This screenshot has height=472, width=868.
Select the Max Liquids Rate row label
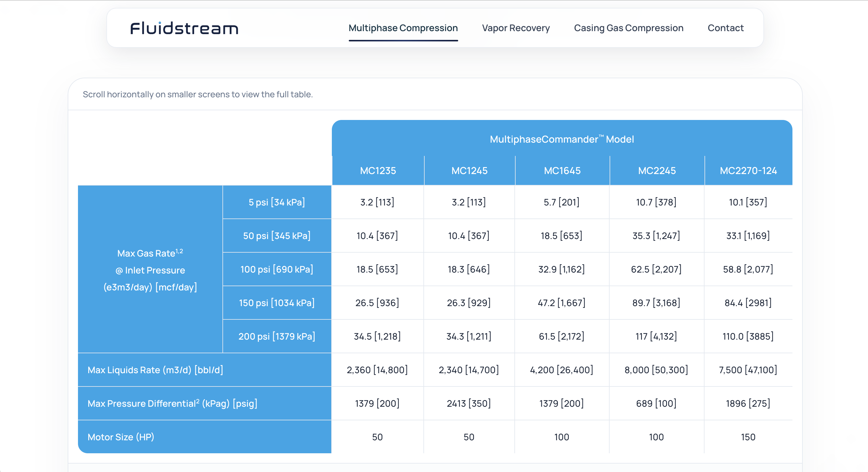pyautogui.click(x=155, y=370)
